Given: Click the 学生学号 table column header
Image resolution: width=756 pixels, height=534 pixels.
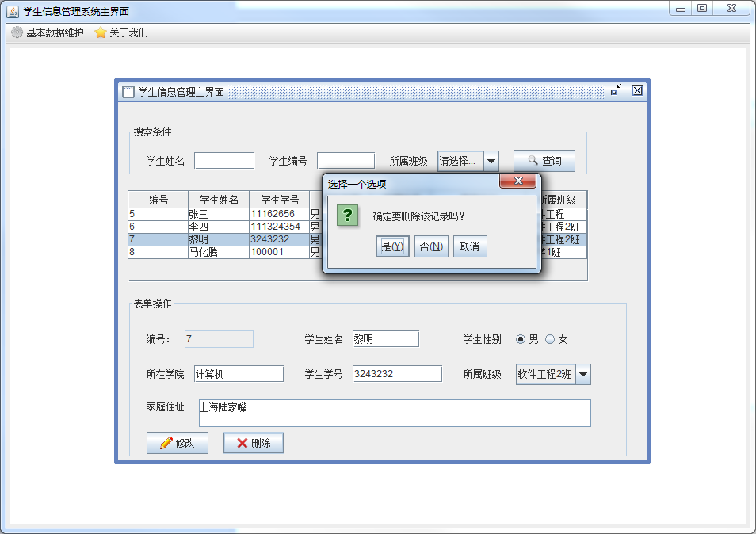Looking at the screenshot, I should (280, 200).
